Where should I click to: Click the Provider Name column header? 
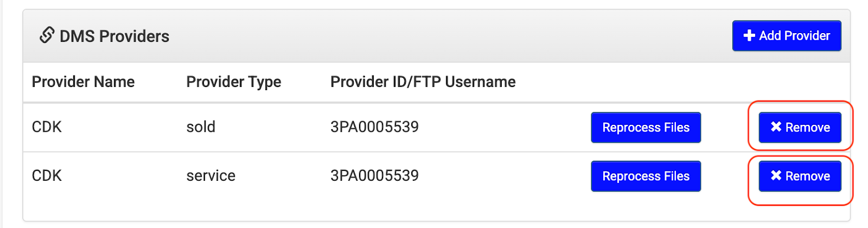click(x=83, y=82)
